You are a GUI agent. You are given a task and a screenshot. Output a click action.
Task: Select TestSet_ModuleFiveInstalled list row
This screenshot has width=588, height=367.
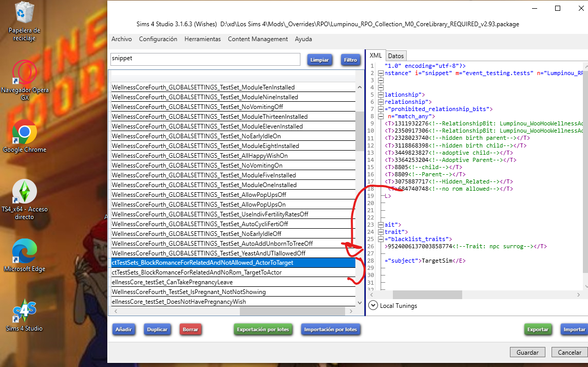pyautogui.click(x=233, y=175)
